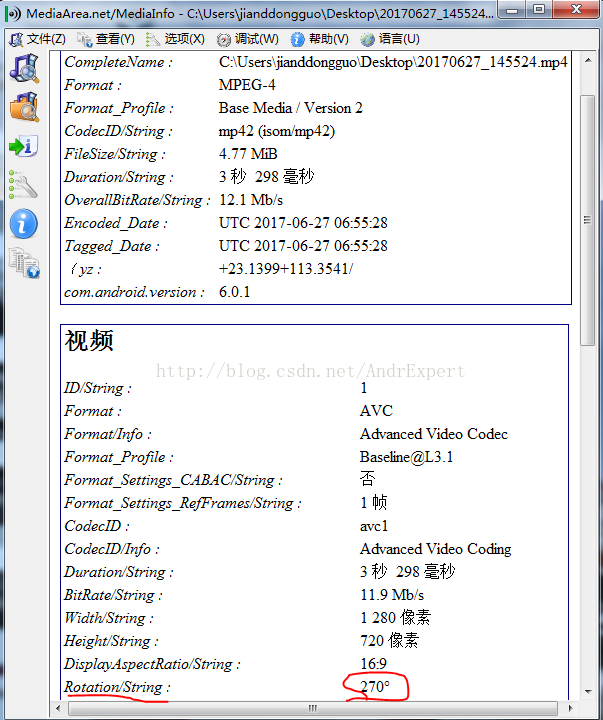Click the Encoded_Date UTC value
The height and width of the screenshot is (720, 603).
[x=303, y=223]
